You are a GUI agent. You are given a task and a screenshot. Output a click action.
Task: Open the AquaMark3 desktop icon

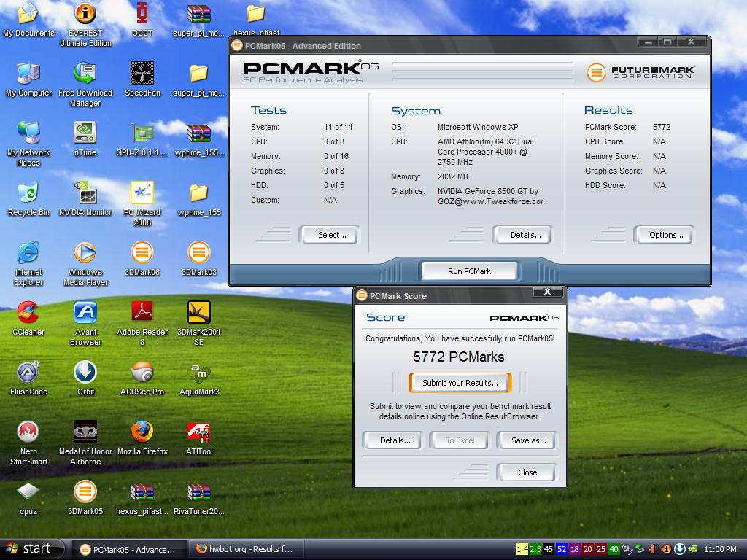point(199,378)
